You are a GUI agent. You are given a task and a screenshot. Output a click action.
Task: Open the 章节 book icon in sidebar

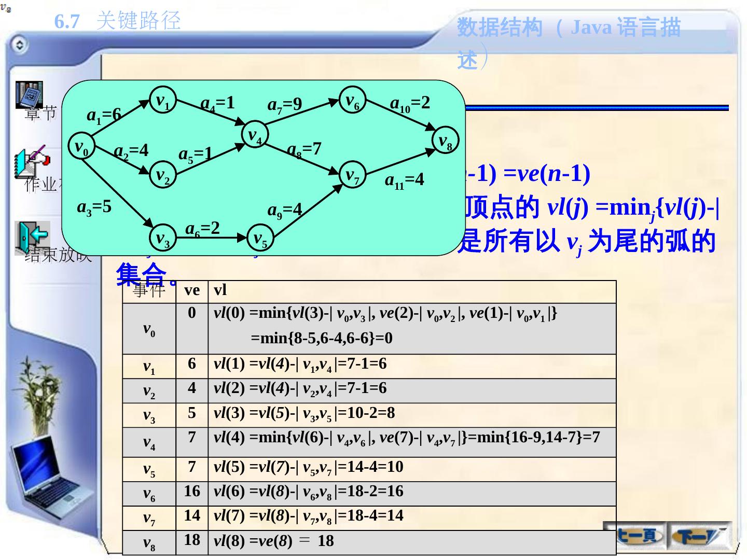click(29, 94)
